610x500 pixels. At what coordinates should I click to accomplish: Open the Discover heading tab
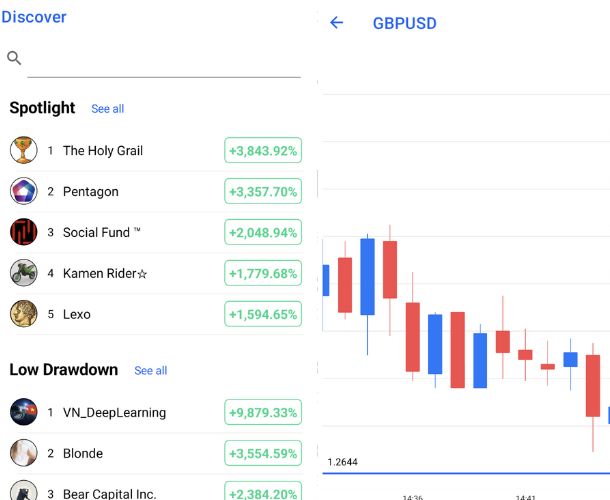pyautogui.click(x=34, y=17)
